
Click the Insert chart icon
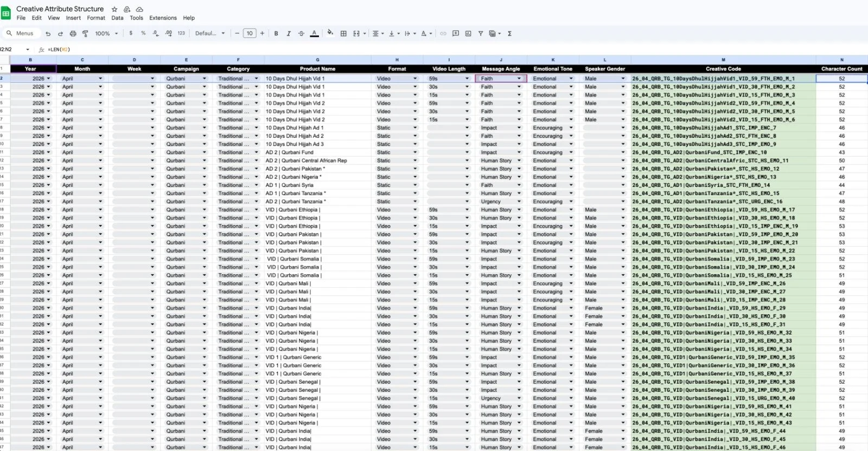pyautogui.click(x=468, y=34)
